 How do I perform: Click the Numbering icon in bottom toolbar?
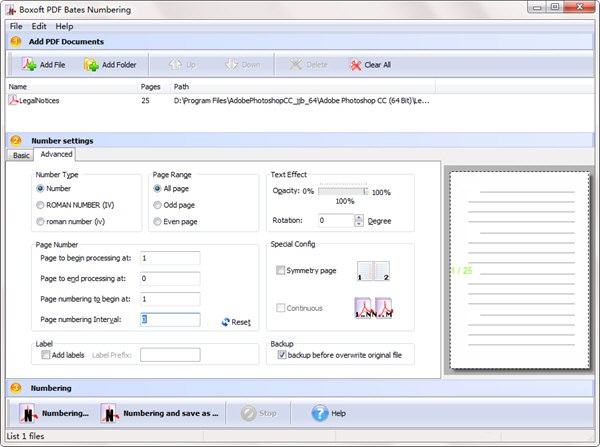[x=28, y=413]
